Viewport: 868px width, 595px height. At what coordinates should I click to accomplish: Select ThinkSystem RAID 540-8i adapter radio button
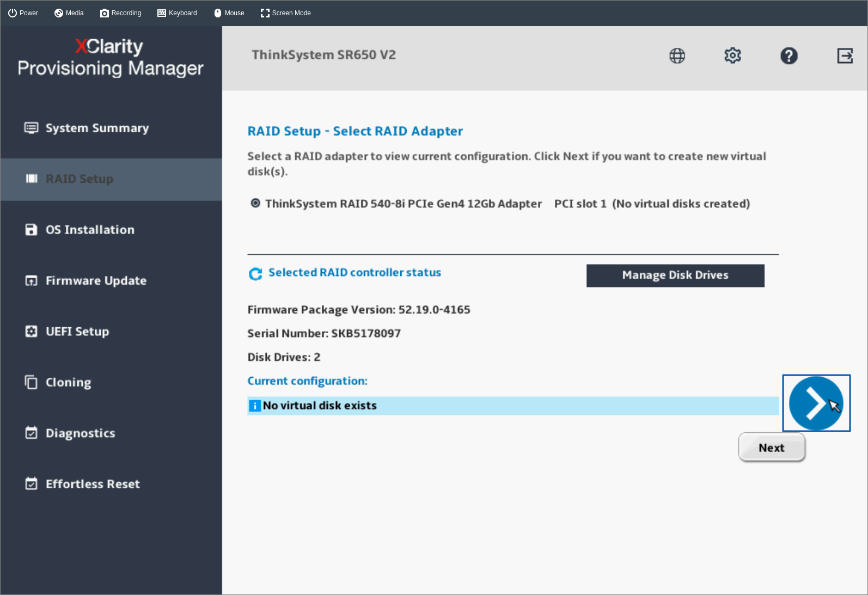pyautogui.click(x=255, y=203)
